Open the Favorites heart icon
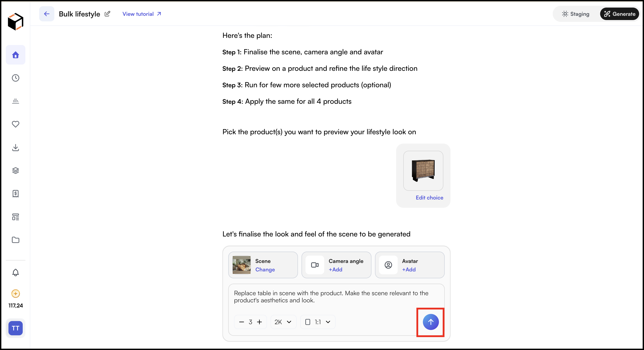 (16, 124)
